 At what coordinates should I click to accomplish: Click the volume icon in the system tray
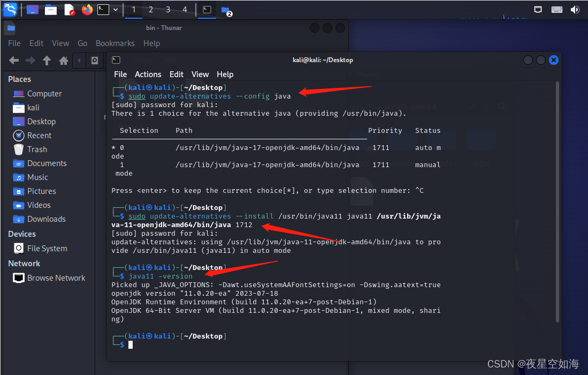coord(575,9)
